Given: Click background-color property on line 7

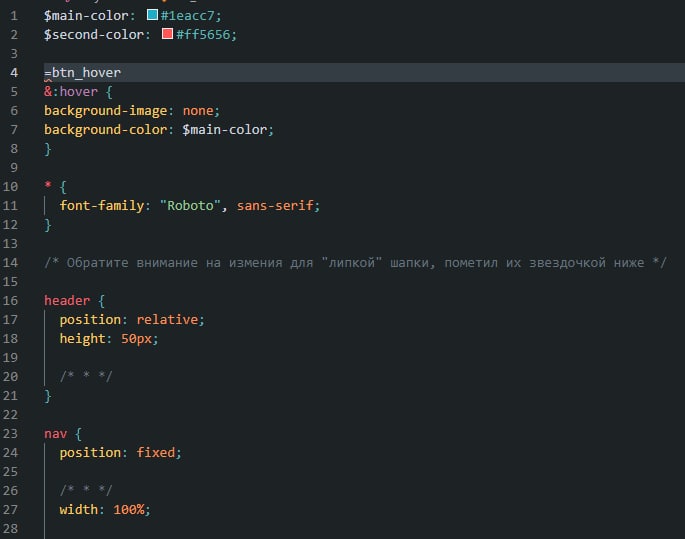Looking at the screenshot, I should (x=105, y=130).
